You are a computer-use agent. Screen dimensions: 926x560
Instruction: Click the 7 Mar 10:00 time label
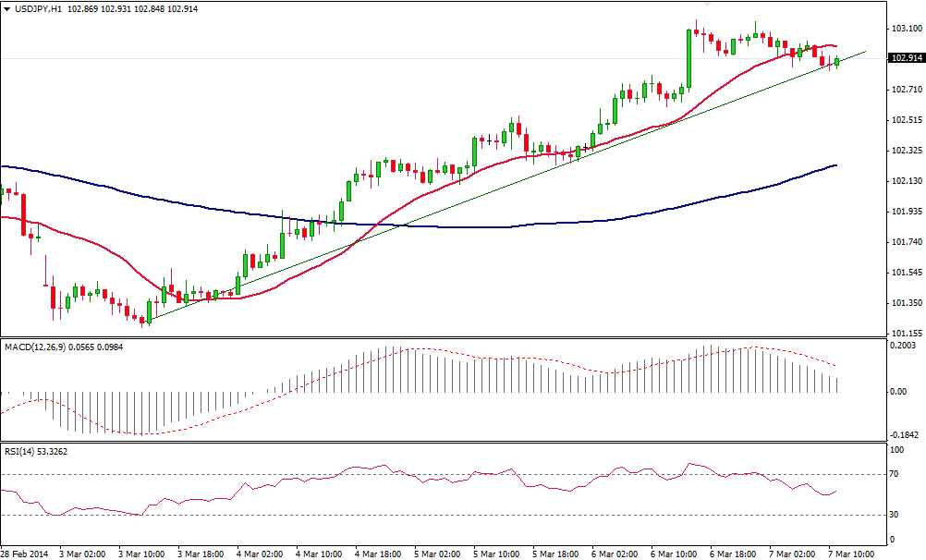pos(849,554)
